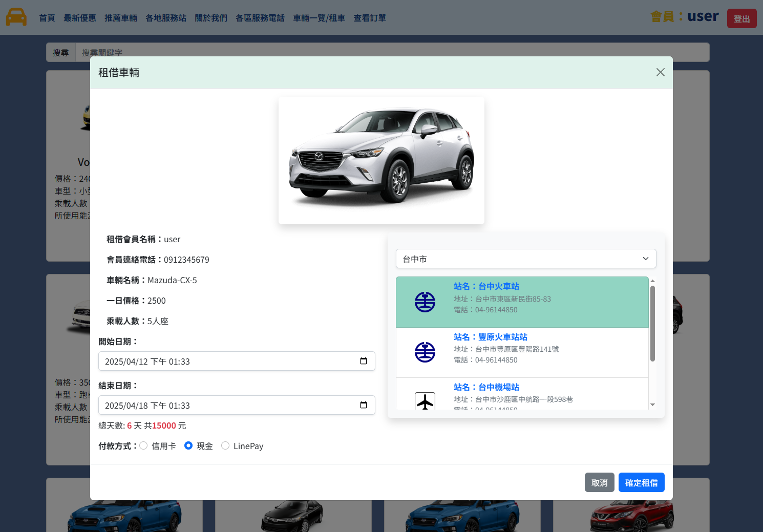
Task: Click station list scroll up arrow
Action: 652,281
